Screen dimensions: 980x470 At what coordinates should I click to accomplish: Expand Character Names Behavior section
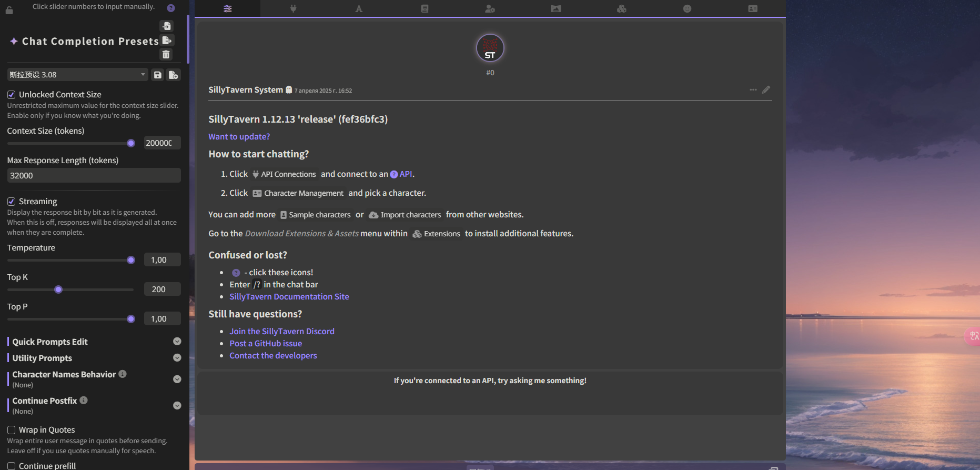pyautogui.click(x=177, y=379)
